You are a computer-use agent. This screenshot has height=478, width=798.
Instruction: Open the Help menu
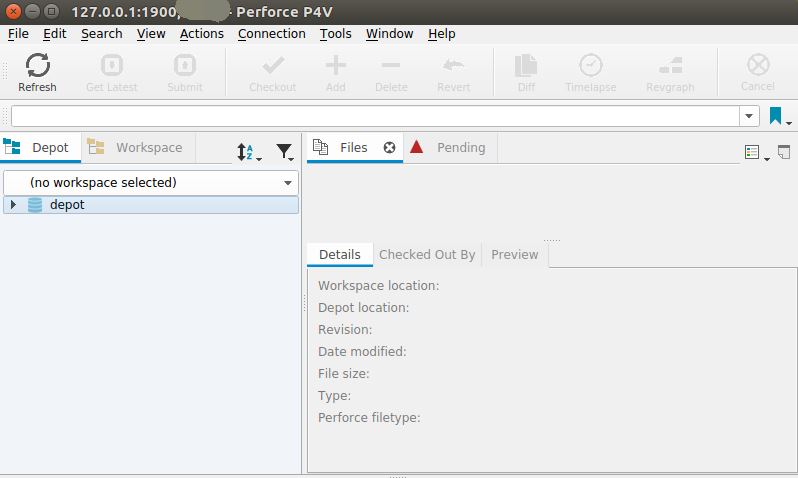441,34
